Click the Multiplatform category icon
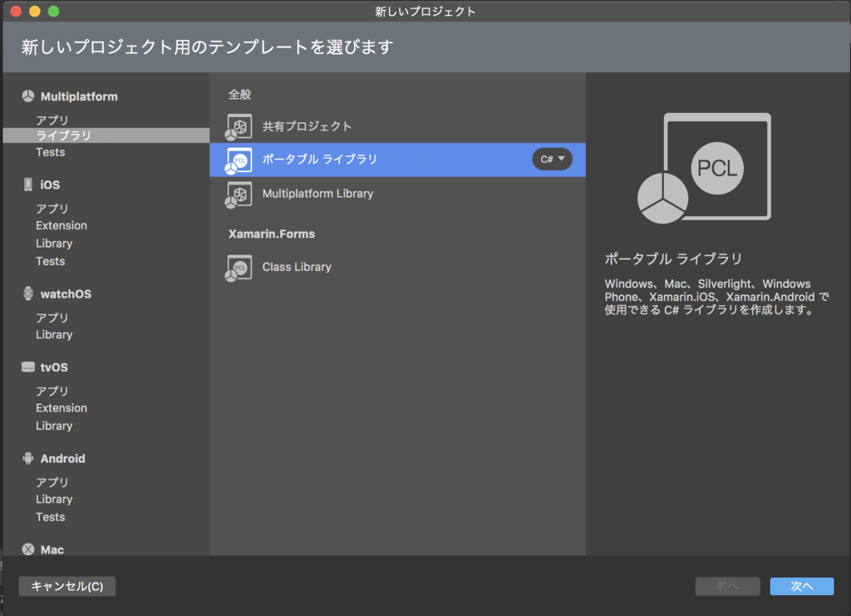The height and width of the screenshot is (616, 851). click(28, 96)
